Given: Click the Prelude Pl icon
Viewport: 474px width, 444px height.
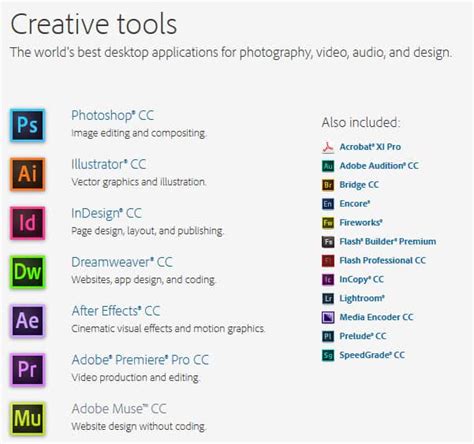Looking at the screenshot, I should [x=328, y=336].
